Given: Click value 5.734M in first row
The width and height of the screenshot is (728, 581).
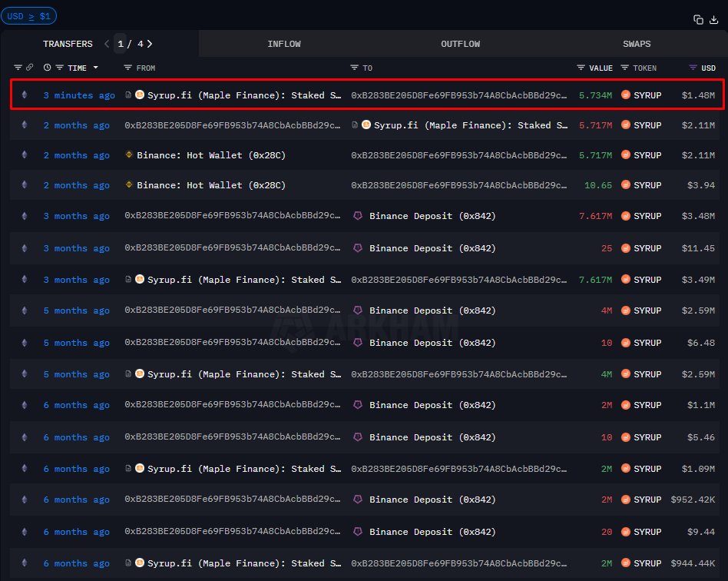Looking at the screenshot, I should (595, 95).
